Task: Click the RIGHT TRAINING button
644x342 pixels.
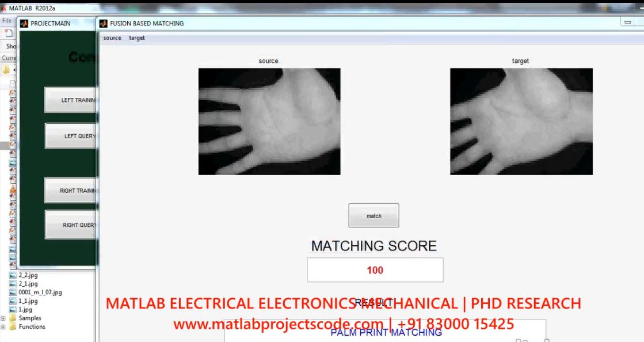Action: coord(70,191)
